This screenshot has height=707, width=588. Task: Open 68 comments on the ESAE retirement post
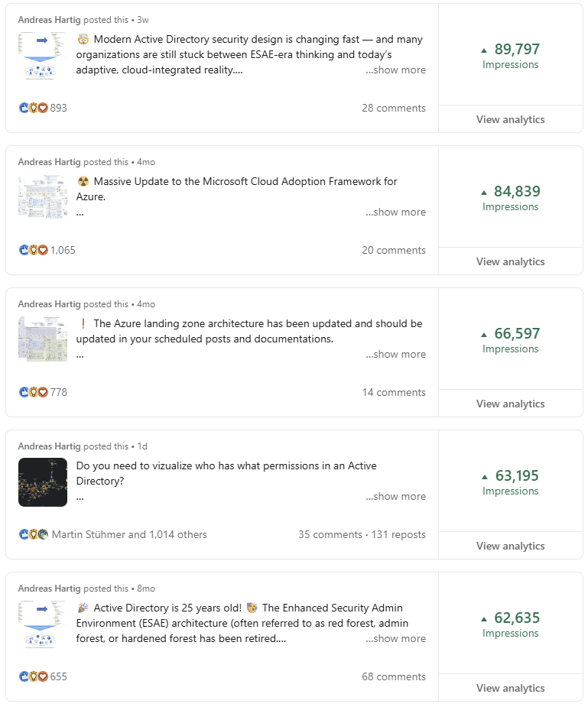tap(394, 676)
